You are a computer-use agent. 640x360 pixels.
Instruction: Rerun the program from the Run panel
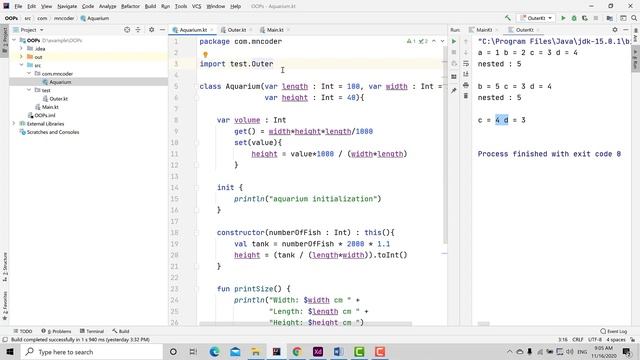point(454,41)
